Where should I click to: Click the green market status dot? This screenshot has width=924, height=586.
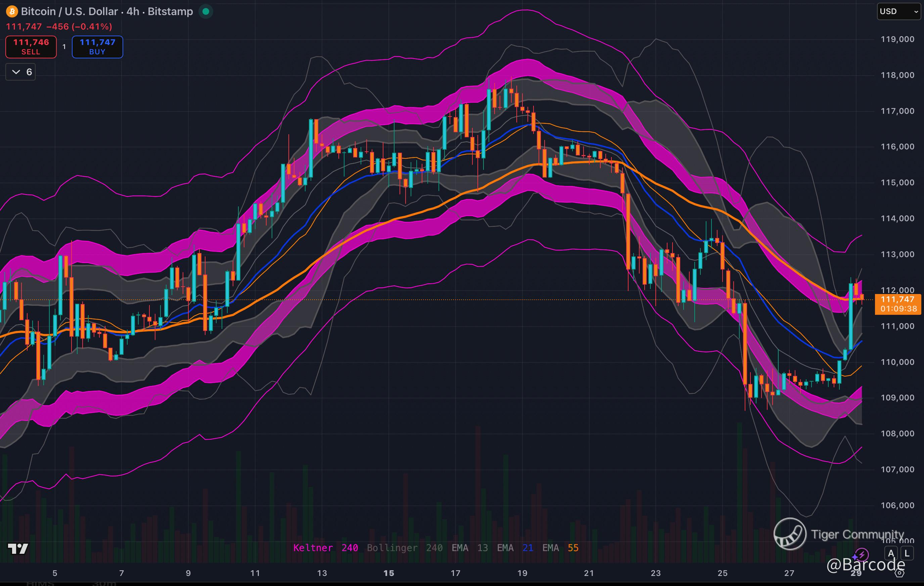[206, 11]
